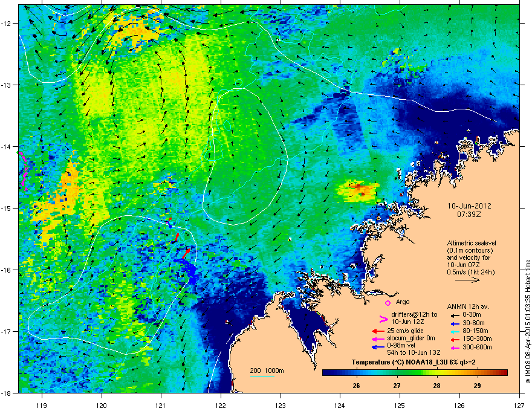
Task: Click the '-15' latitude axis label
Action: pyautogui.click(x=7, y=208)
